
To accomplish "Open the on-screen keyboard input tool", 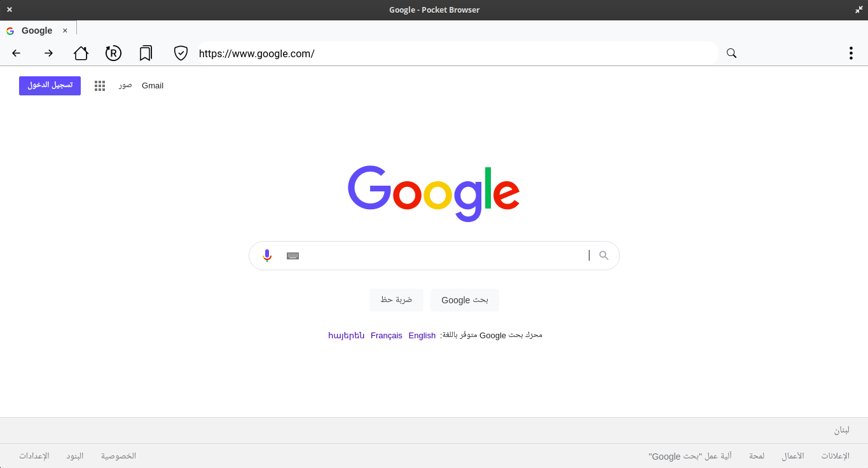I will pos(293,256).
